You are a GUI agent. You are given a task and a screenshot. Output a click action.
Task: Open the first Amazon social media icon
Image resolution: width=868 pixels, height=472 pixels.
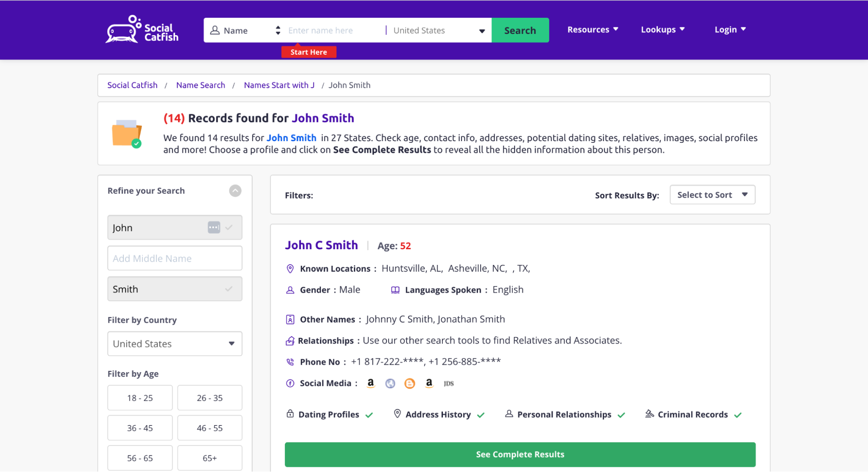tap(370, 383)
